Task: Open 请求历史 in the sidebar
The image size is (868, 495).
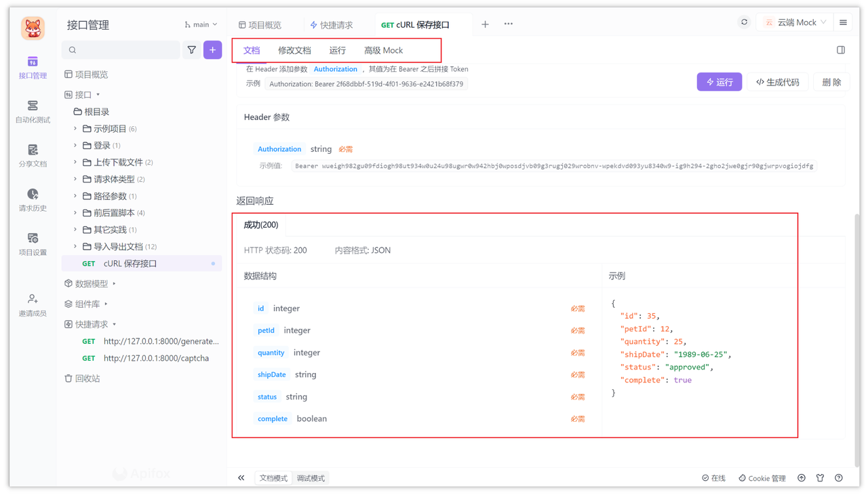Action: coord(33,200)
